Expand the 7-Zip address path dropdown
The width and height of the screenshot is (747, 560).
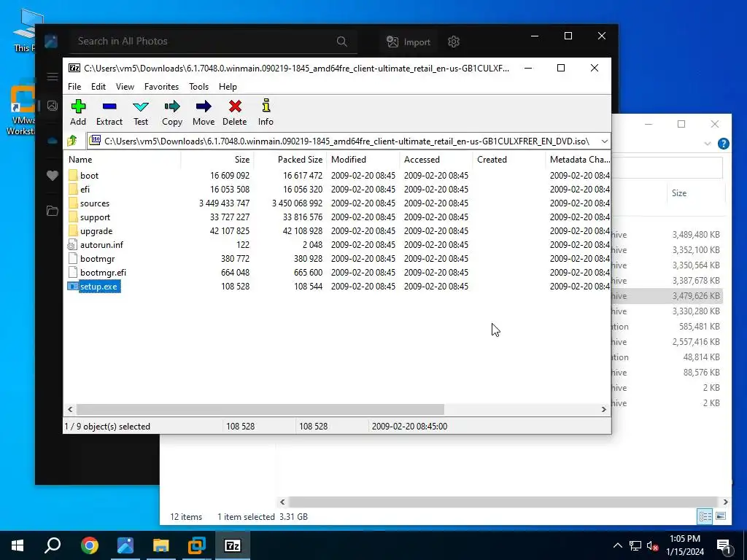[604, 141]
